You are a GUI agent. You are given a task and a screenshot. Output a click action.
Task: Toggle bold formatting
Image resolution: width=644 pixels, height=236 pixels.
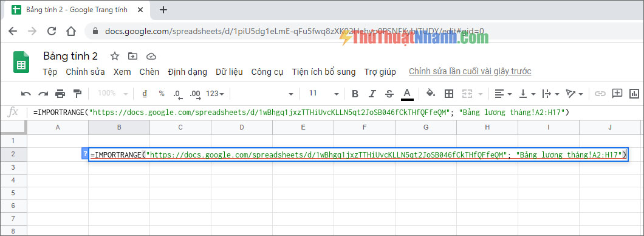point(355,94)
